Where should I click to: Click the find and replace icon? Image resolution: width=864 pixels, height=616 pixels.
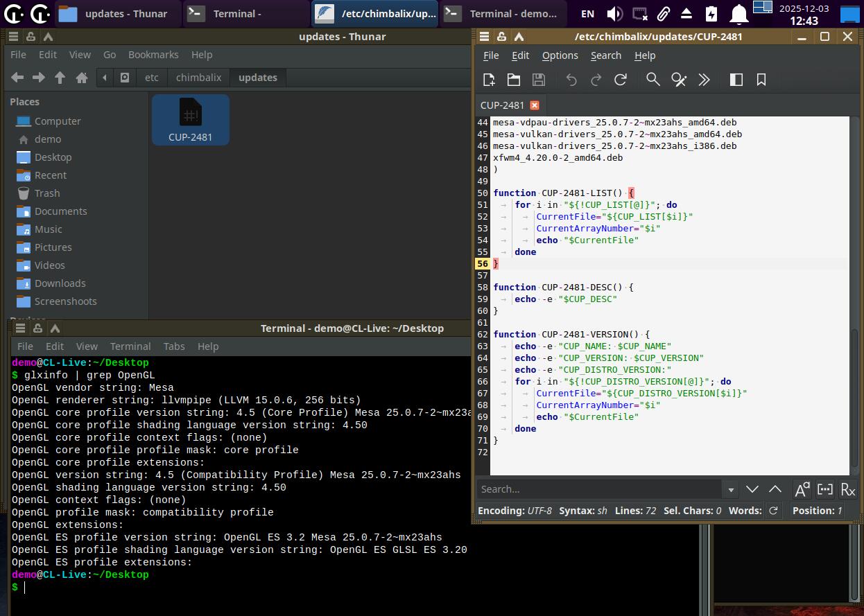coord(679,80)
